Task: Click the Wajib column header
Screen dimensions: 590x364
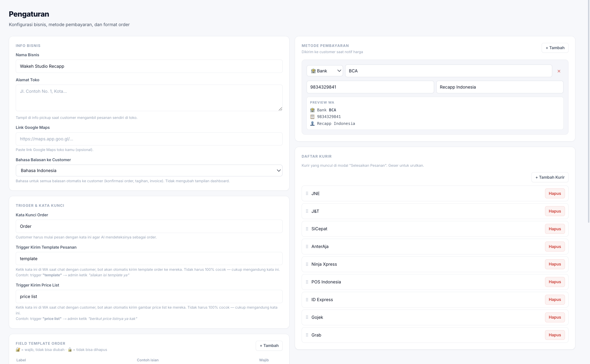Action: point(264,360)
